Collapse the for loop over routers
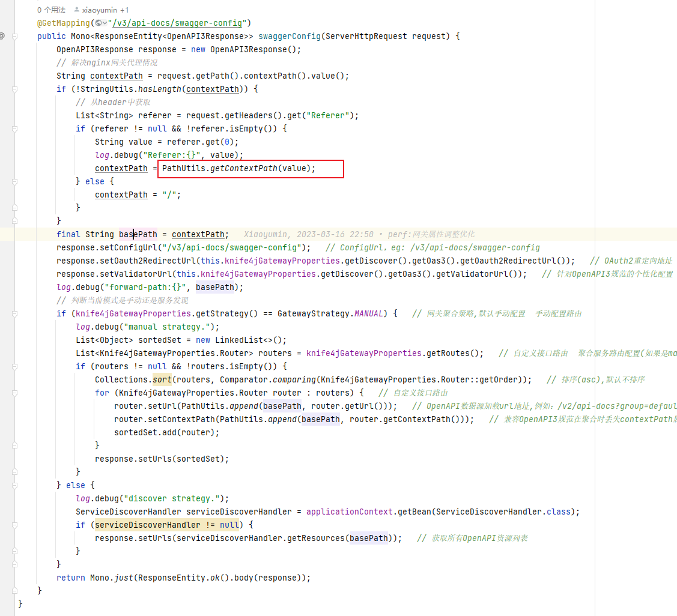This screenshot has width=677, height=616. tap(13, 393)
